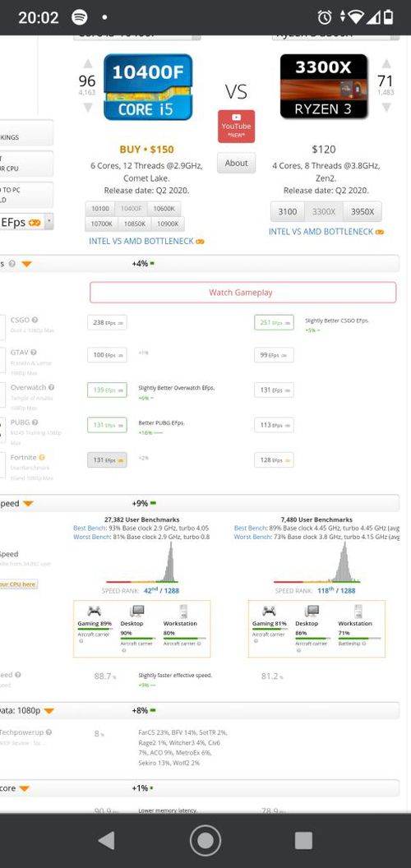Click the highlighted 131 EFps Fortnite box

pos(107,460)
